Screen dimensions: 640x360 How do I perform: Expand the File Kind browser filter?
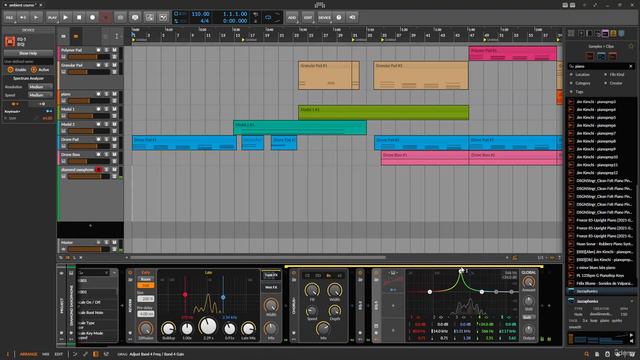coord(616,75)
